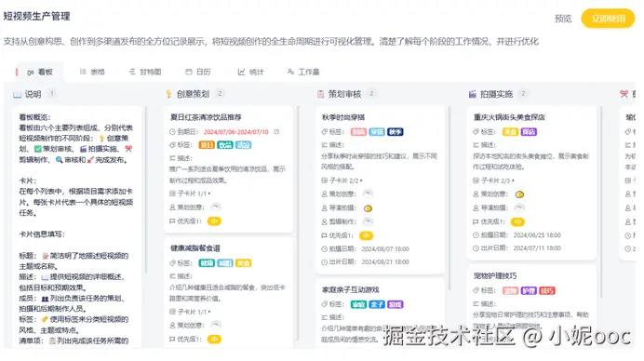
Task: Open the 统计 view tab
Action: 250,72
